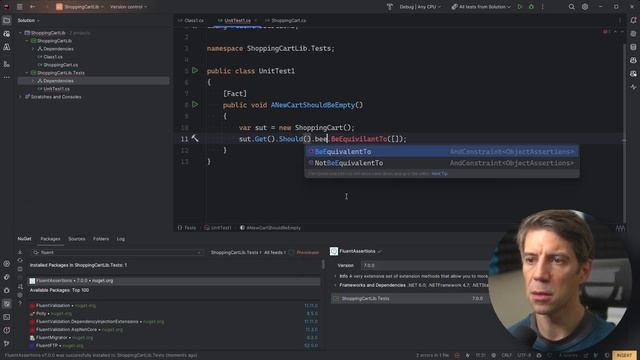The image size is (640, 360).
Task: Expand Frameworks and Dependencies section
Action: pyautogui.click(x=336, y=285)
